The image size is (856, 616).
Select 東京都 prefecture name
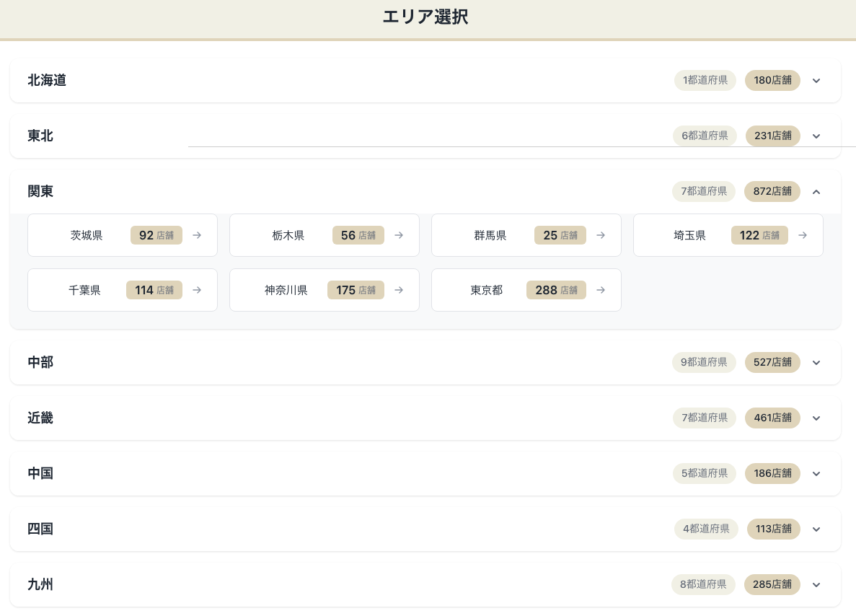pos(487,290)
